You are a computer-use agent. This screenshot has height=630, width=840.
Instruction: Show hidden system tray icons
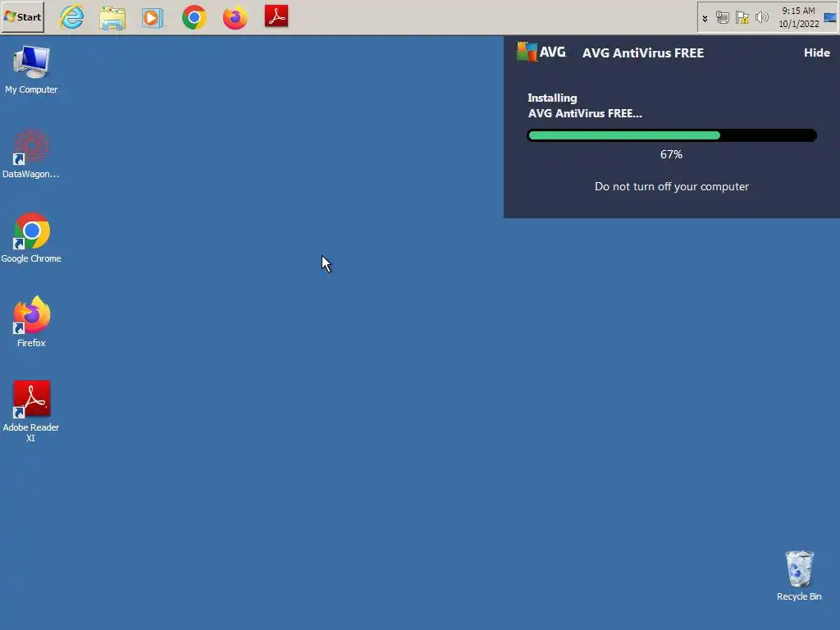tap(705, 18)
